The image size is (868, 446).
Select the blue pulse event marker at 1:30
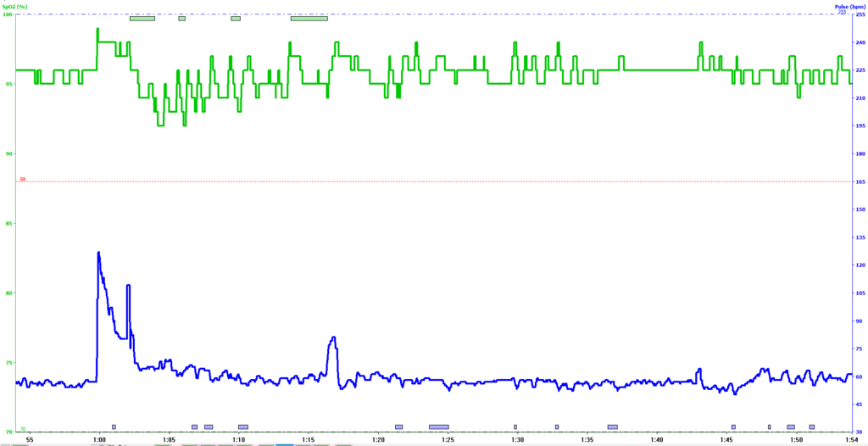(515, 426)
